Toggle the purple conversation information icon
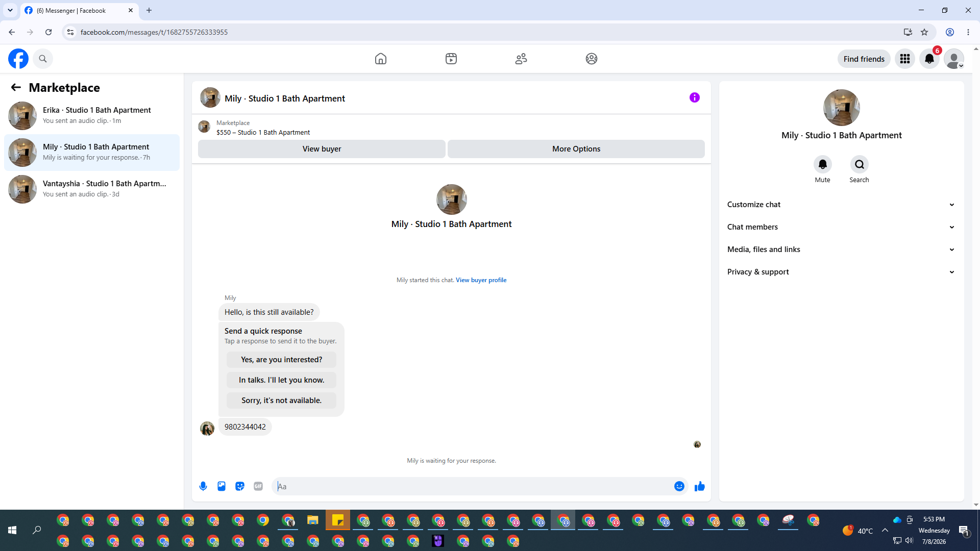This screenshot has width=980, height=551. tap(695, 97)
